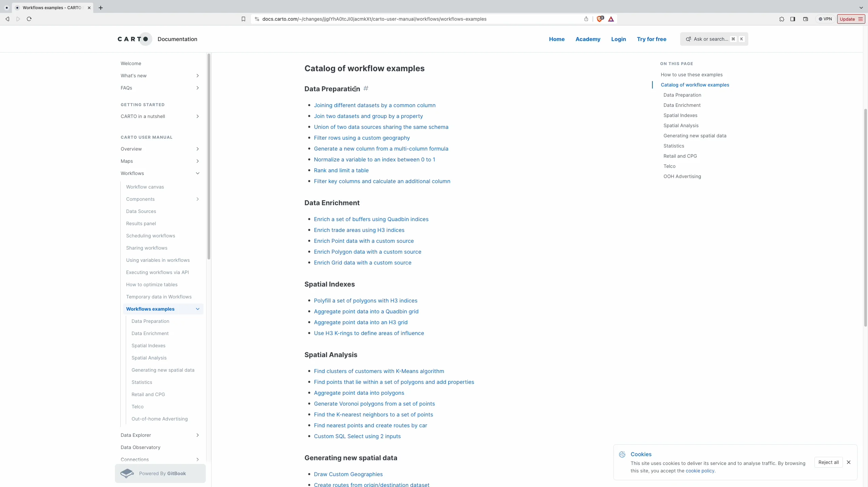Image resolution: width=868 pixels, height=487 pixels.
Task: Click Joining different datasets by a common column
Action: tap(375, 105)
